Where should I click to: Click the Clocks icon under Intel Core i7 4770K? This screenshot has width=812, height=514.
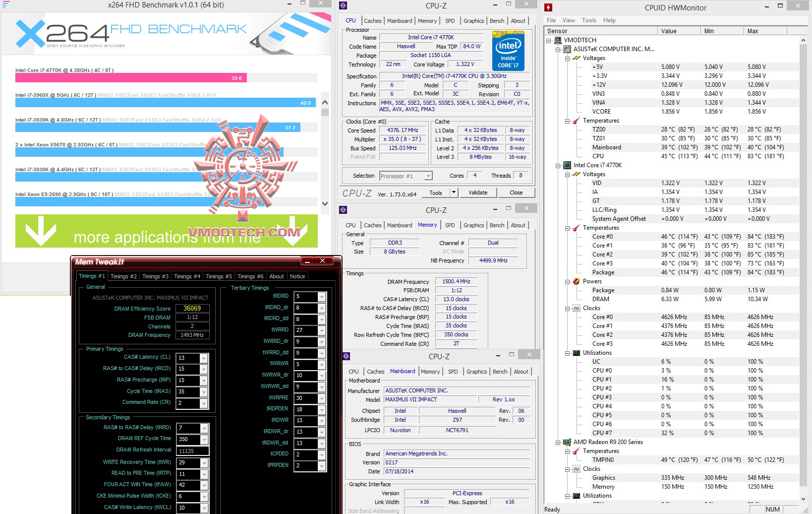tap(577, 308)
